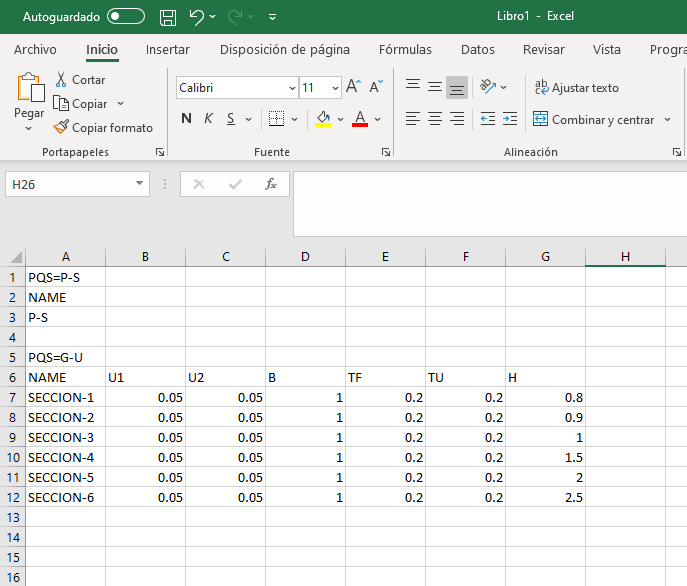The height and width of the screenshot is (586, 687).
Task: Toggle bottom vertical alignment
Action: 457,87
